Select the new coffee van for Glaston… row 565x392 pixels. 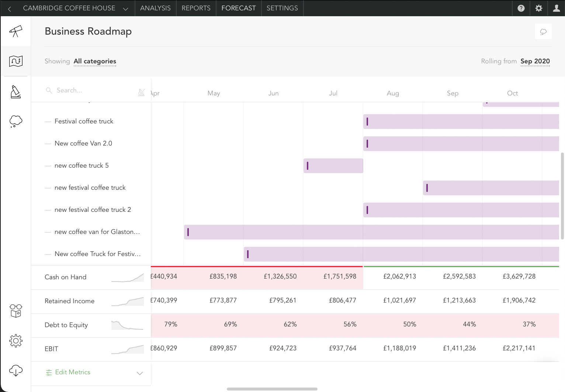click(91, 232)
